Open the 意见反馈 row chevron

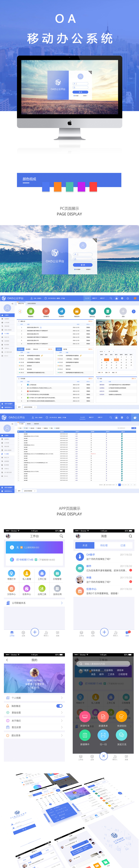click(62, 727)
